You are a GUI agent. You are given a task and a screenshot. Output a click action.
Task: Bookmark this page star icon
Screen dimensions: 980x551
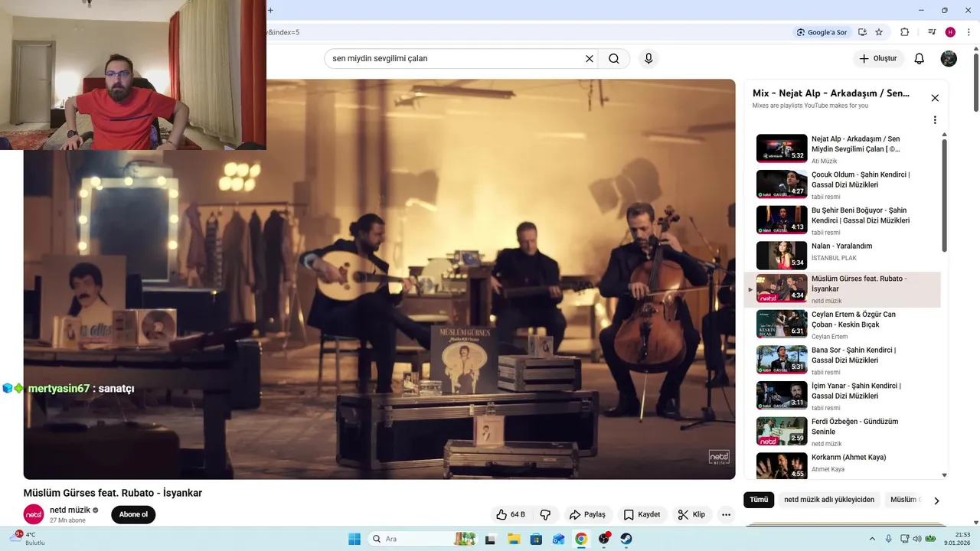tap(879, 32)
